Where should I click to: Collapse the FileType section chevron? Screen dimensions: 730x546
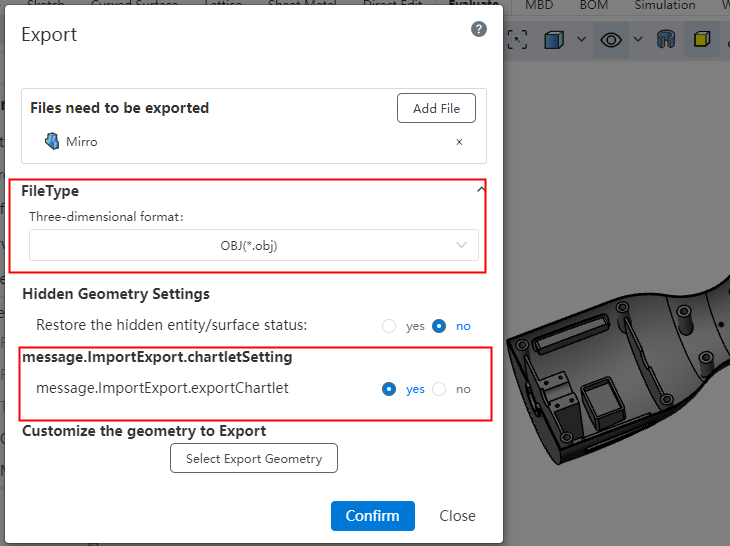pos(481,190)
